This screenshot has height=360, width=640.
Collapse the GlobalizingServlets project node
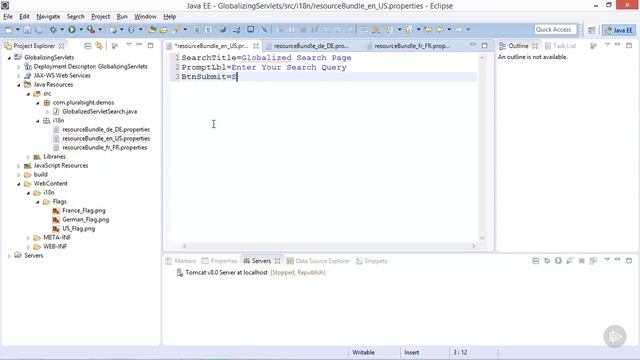click(9, 58)
